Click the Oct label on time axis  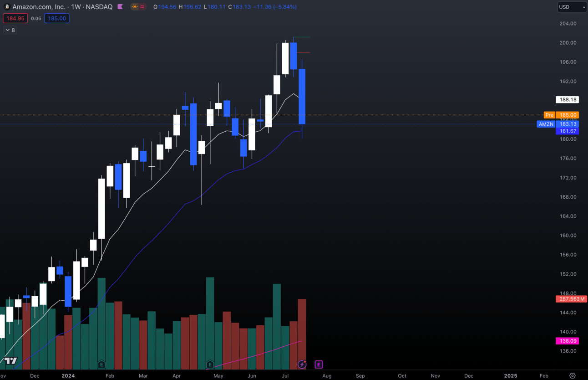[402, 376]
